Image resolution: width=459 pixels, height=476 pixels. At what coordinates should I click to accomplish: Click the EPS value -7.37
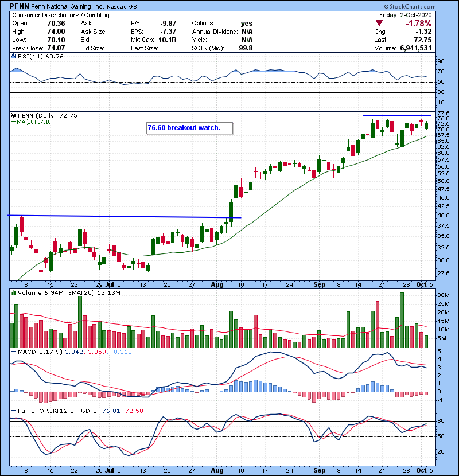click(x=168, y=32)
